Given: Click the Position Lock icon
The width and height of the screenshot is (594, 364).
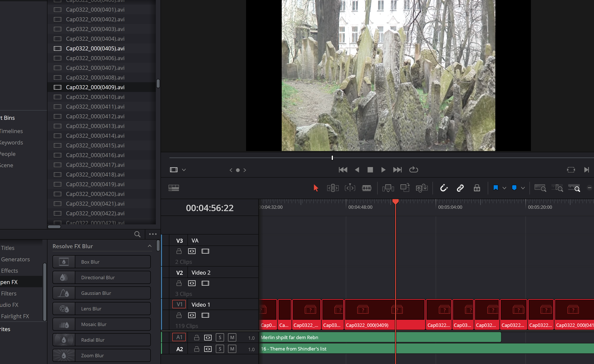Looking at the screenshot, I should tap(477, 188).
